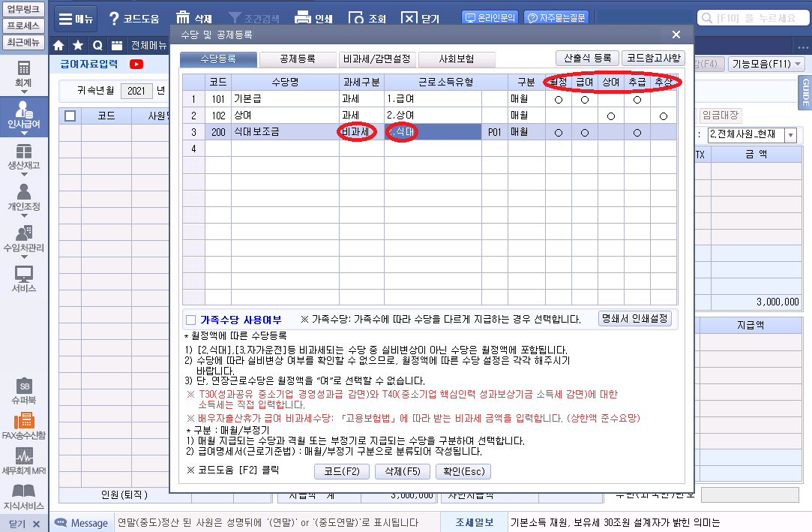812x532 pixels.
Task: Open the 수임처관리 sidebar module
Action: pyautogui.click(x=23, y=240)
